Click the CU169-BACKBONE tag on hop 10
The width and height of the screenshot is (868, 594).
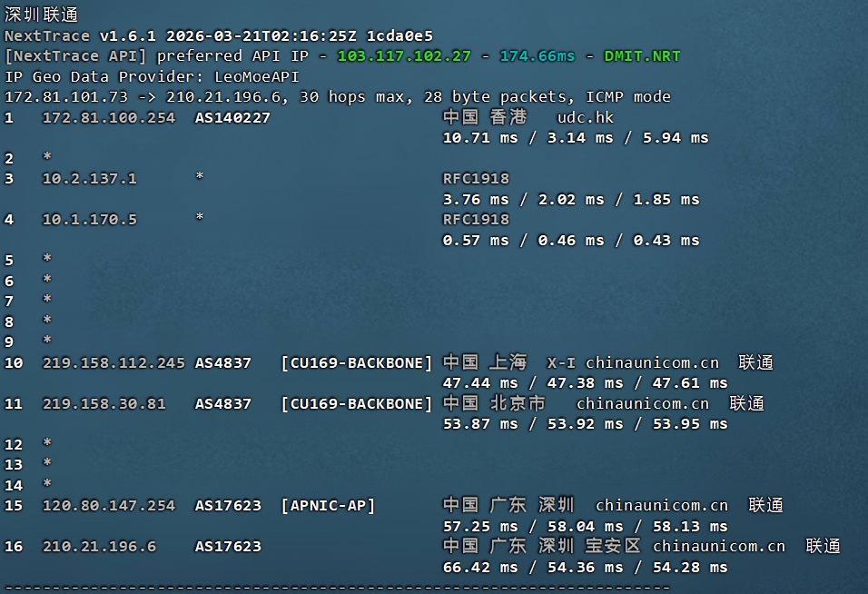[x=357, y=363]
